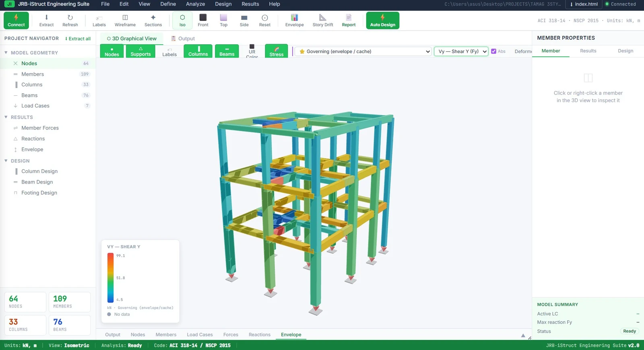Viewport: 644px width, 350px height.
Task: Toggle the Labels toolbar tool
Action: click(99, 21)
